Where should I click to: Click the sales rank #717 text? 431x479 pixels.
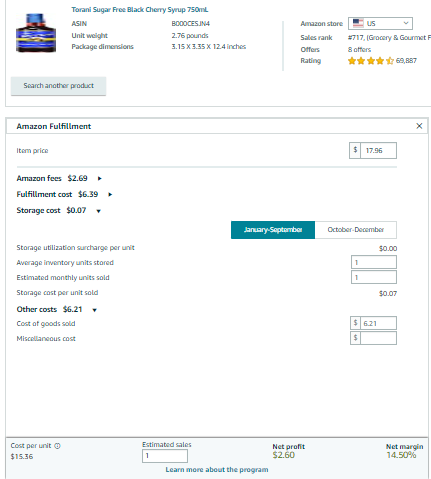click(x=389, y=38)
